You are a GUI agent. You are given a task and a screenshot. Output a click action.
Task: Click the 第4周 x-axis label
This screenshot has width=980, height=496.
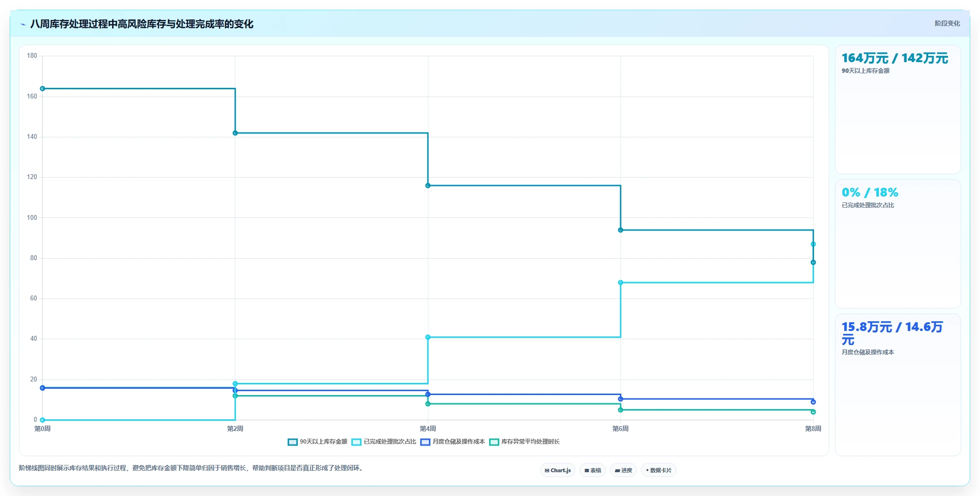click(428, 429)
